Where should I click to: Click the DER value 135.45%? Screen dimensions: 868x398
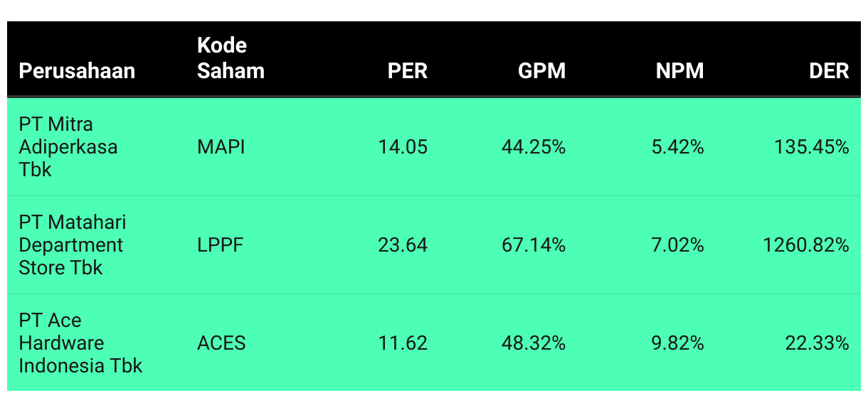point(812,147)
